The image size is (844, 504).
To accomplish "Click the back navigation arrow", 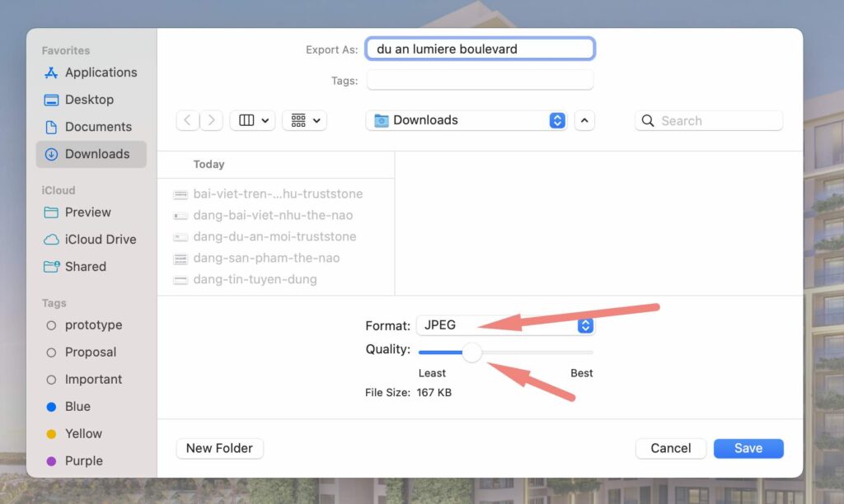I will pyautogui.click(x=188, y=120).
